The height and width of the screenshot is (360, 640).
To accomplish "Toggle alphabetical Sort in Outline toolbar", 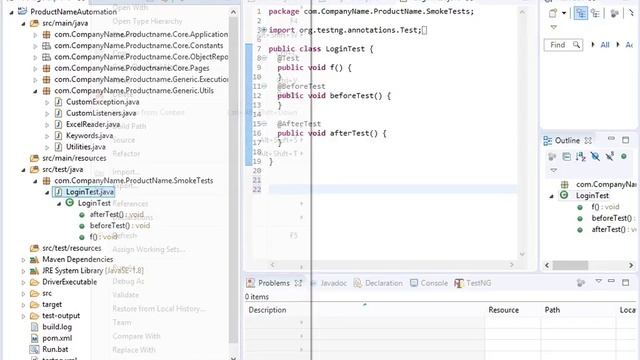I will click(x=580, y=156).
